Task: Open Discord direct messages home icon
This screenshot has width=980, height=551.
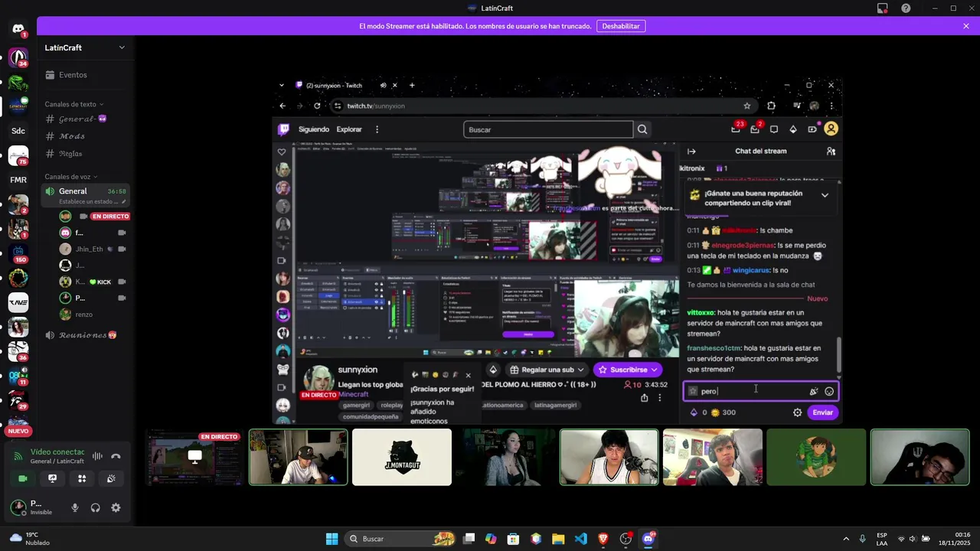Action: pos(18,29)
